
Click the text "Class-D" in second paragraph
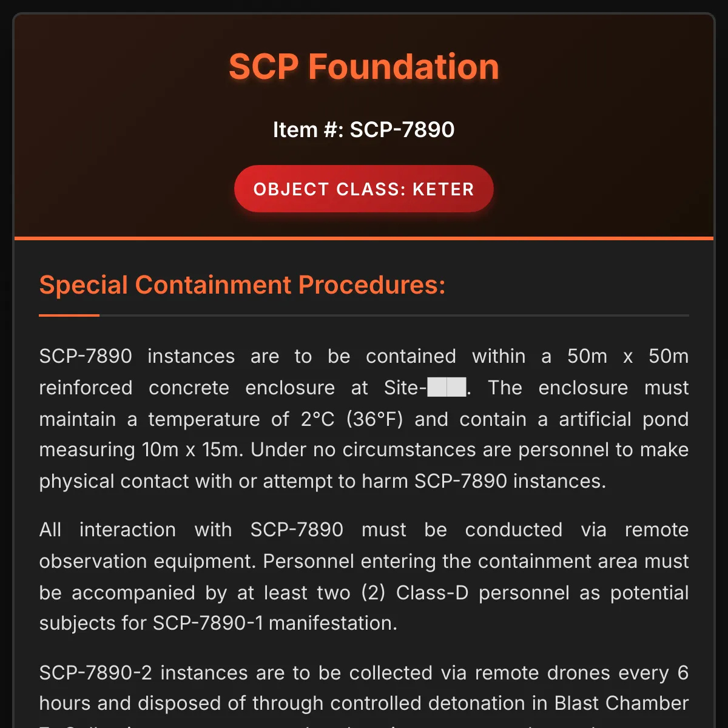432,593
